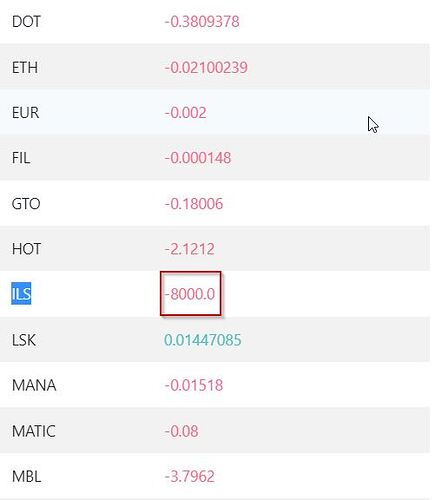
Task: Select the DOT currency label
Action: coord(26,22)
